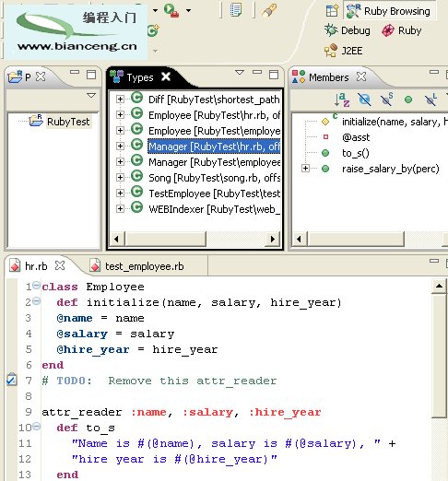Image resolution: width=448 pixels, height=481 pixels.
Task: Click the task marker on line 7
Action: coord(11,381)
